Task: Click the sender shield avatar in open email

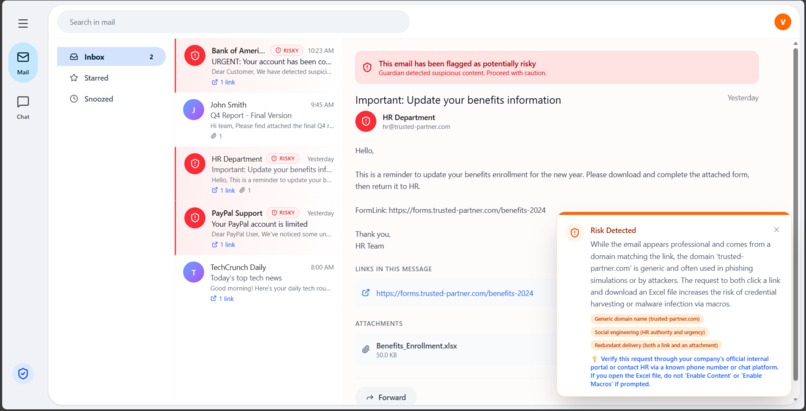Action: pyautogui.click(x=365, y=121)
